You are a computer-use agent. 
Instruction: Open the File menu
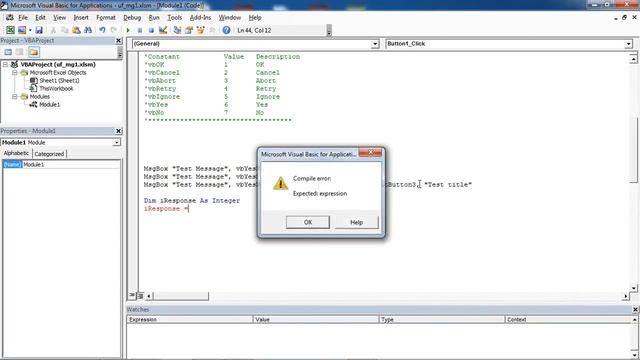[23, 18]
